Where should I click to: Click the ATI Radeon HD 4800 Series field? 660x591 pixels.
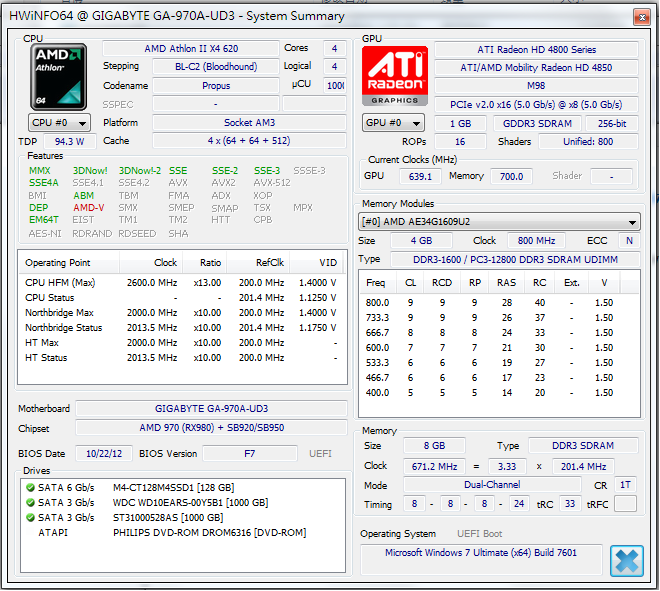537,50
